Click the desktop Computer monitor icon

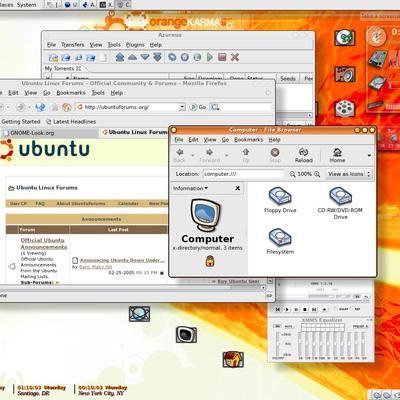coord(186,335)
